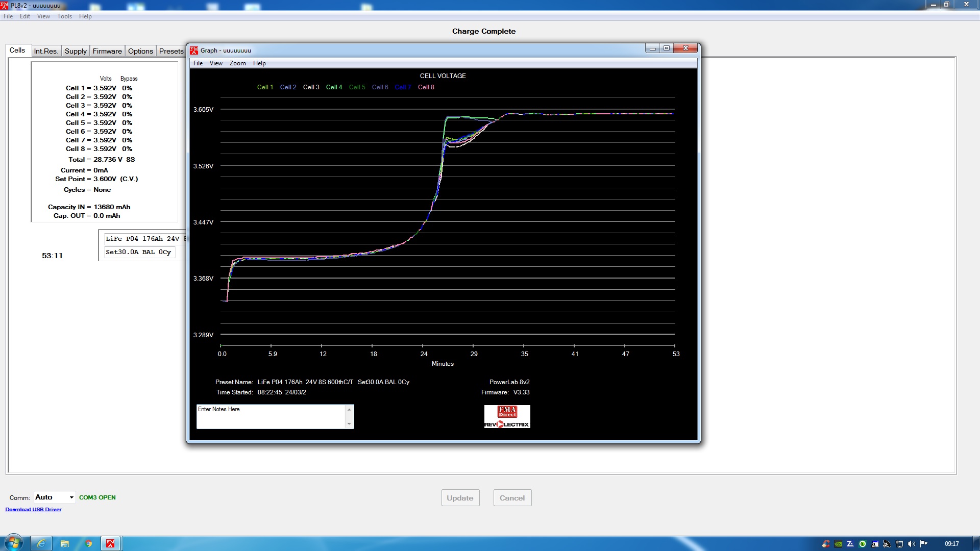Click the Enter Notes Here text box
Viewport: 980px width, 551px height.
(x=271, y=416)
